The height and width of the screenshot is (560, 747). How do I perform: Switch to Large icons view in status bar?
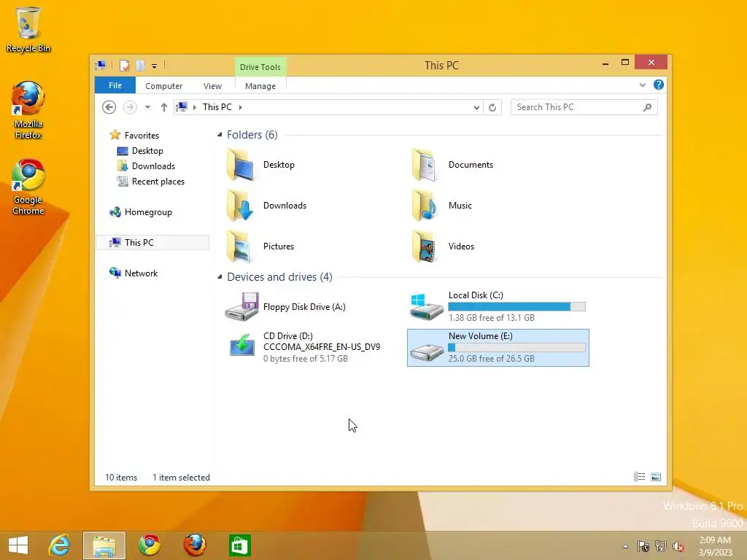[656, 477]
